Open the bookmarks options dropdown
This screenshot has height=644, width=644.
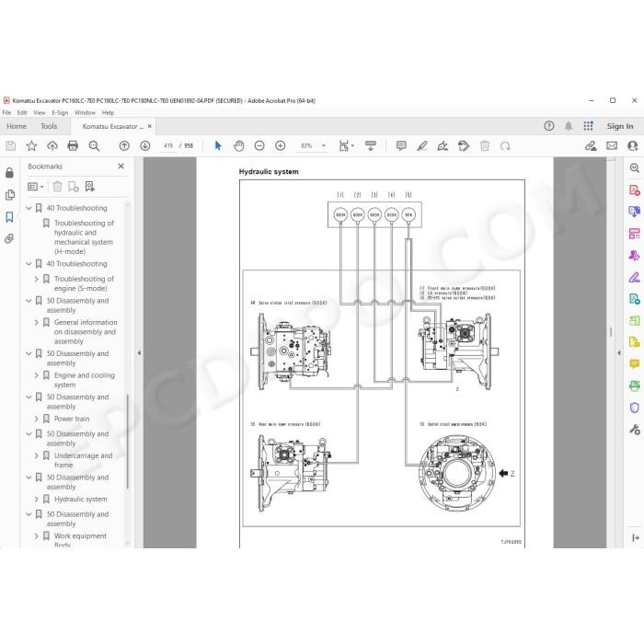coord(35,187)
